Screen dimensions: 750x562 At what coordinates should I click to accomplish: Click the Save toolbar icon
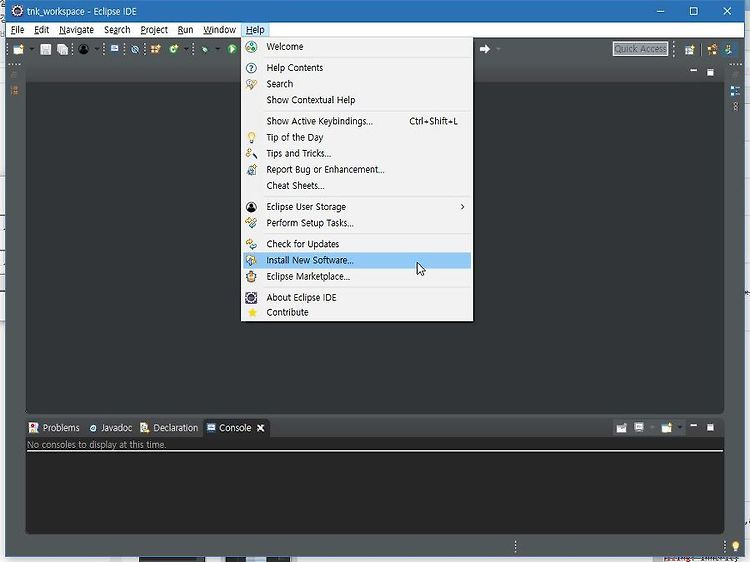45,49
